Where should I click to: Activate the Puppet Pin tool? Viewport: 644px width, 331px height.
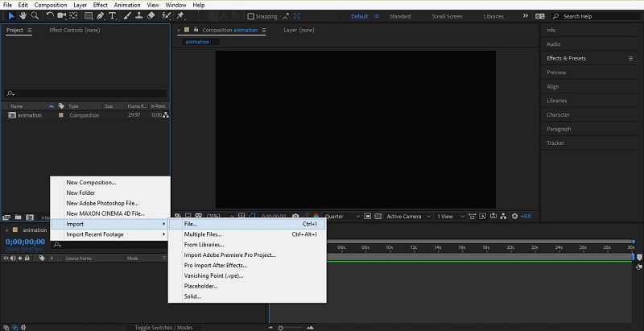coord(180,16)
